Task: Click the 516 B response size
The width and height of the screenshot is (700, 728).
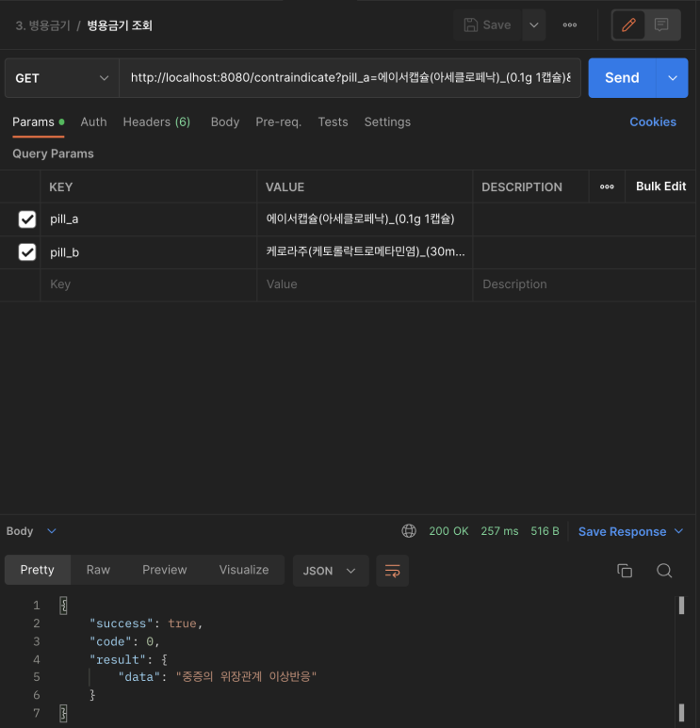Action: 545,531
